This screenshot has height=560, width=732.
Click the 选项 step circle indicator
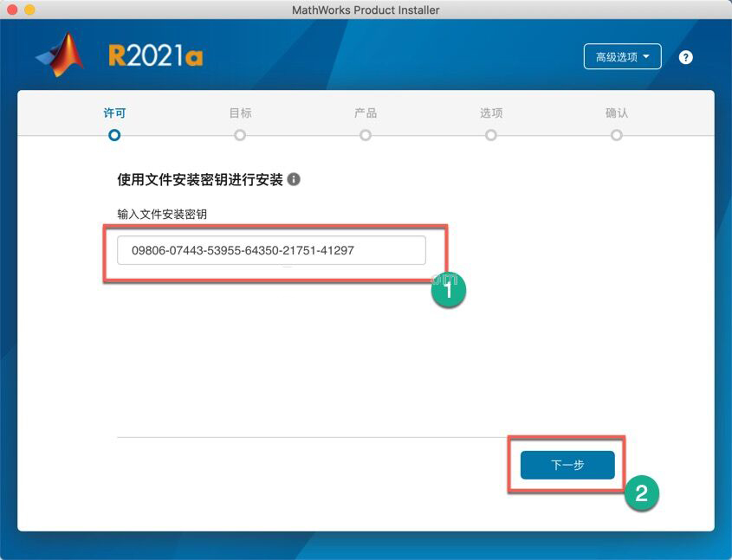[491, 135]
